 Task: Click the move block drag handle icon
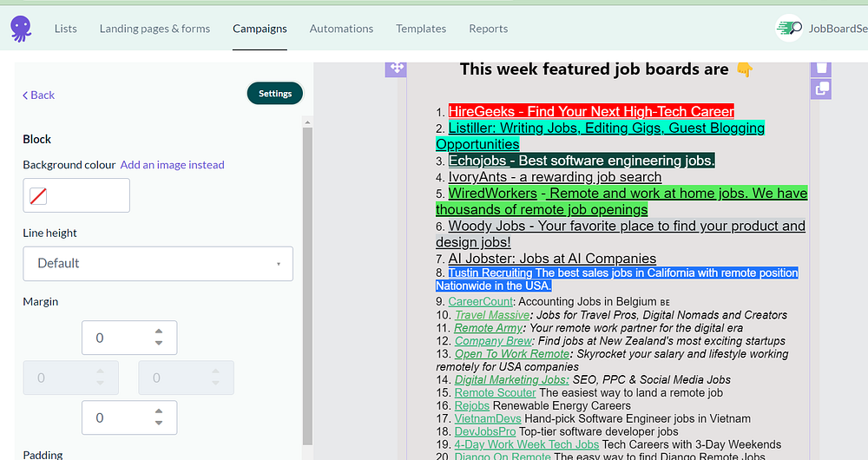click(x=396, y=69)
